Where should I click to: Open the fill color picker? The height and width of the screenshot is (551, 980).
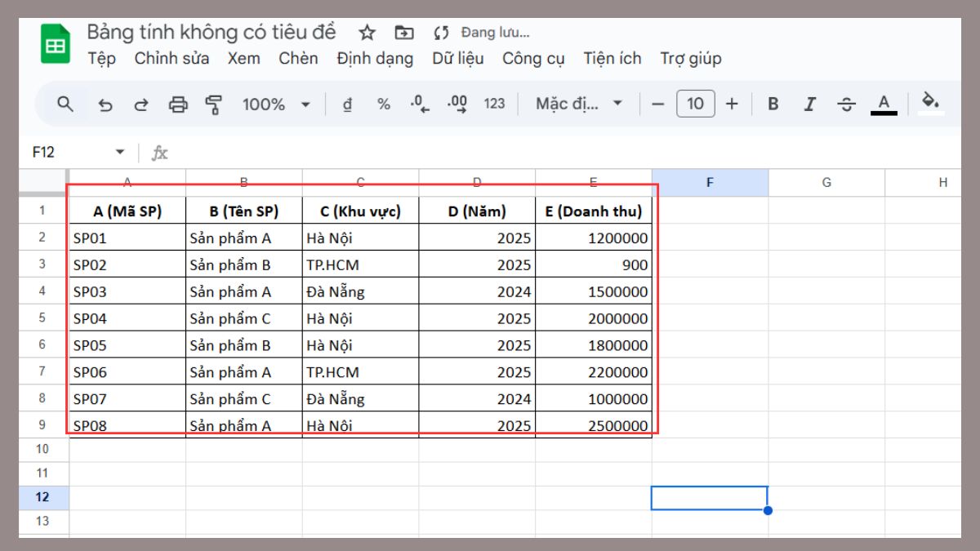click(930, 102)
